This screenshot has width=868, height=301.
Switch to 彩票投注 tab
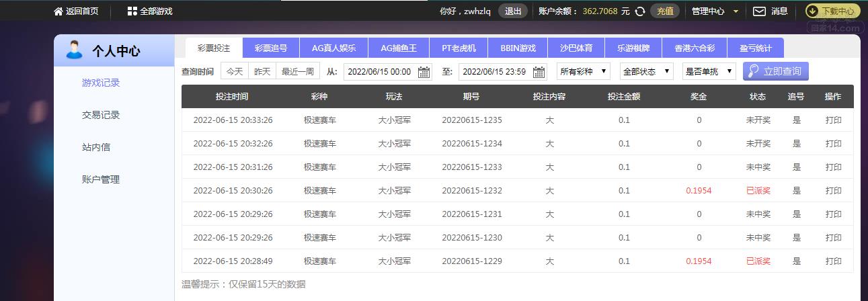tap(214, 48)
